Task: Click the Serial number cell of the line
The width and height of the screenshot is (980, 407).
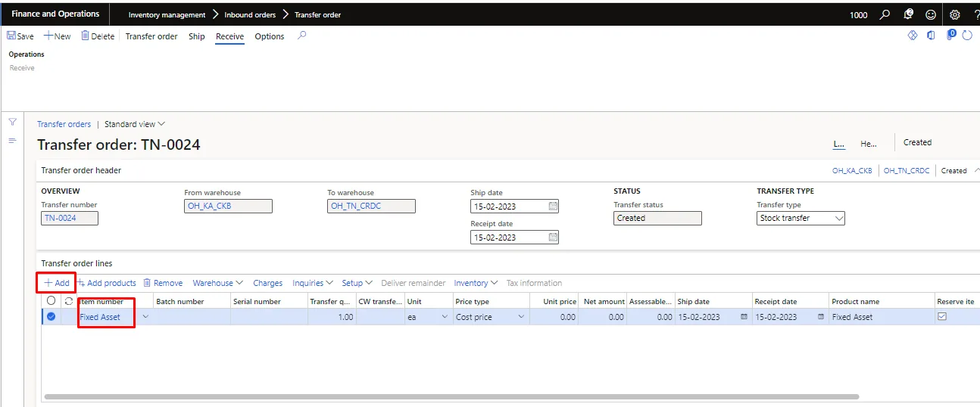Action: [x=269, y=317]
